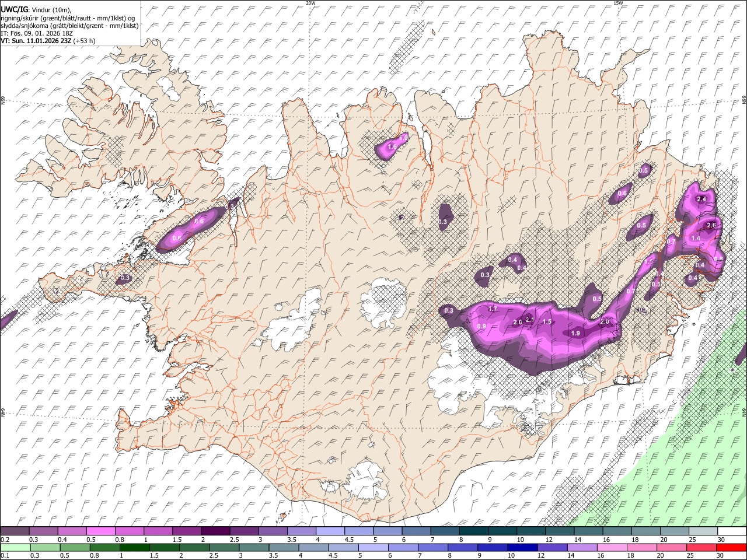Click the 1.7 precipitation value on the map
Screen dimensions: 747x560
493,309
